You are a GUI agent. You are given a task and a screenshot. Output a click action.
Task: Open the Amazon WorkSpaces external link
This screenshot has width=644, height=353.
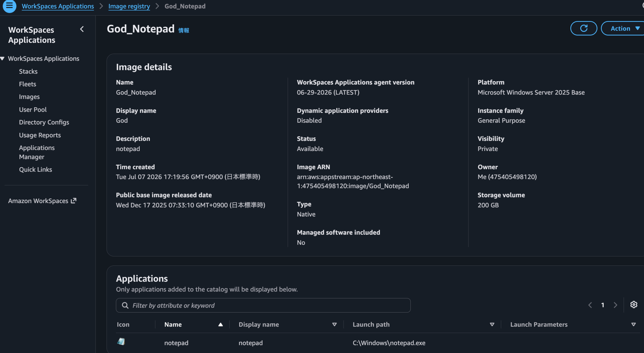(x=42, y=201)
